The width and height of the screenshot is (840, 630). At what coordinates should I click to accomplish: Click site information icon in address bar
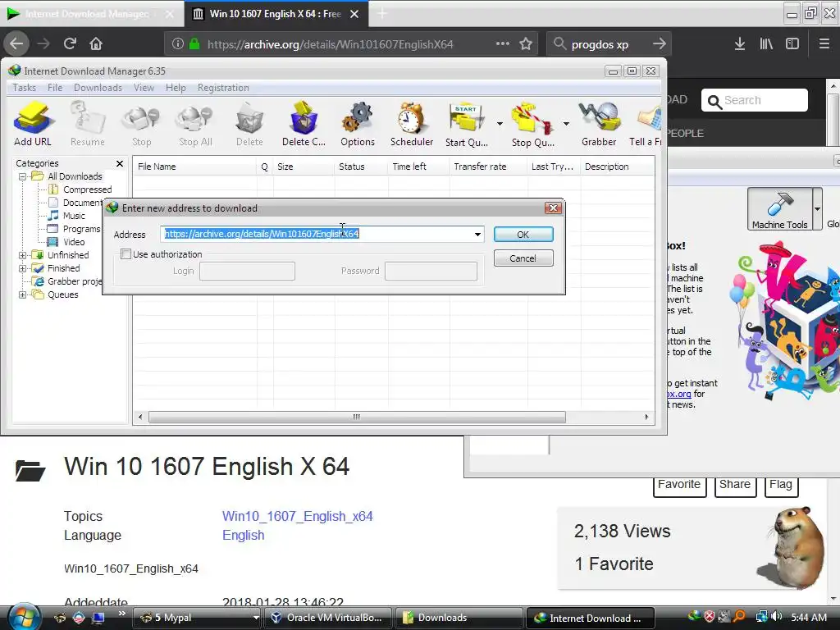point(178,44)
